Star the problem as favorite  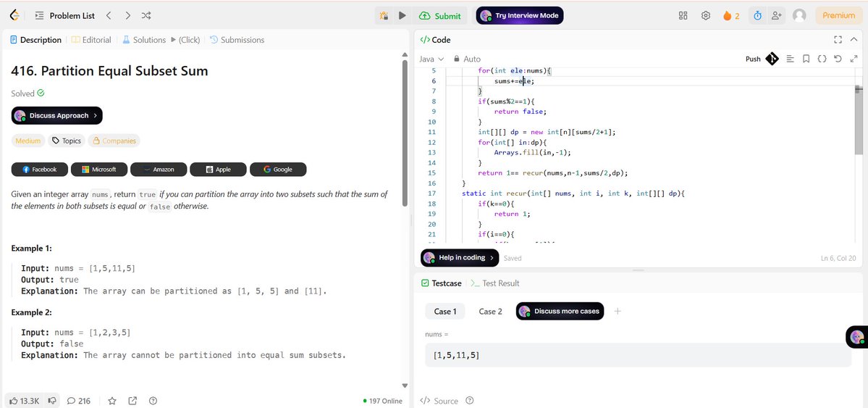112,401
